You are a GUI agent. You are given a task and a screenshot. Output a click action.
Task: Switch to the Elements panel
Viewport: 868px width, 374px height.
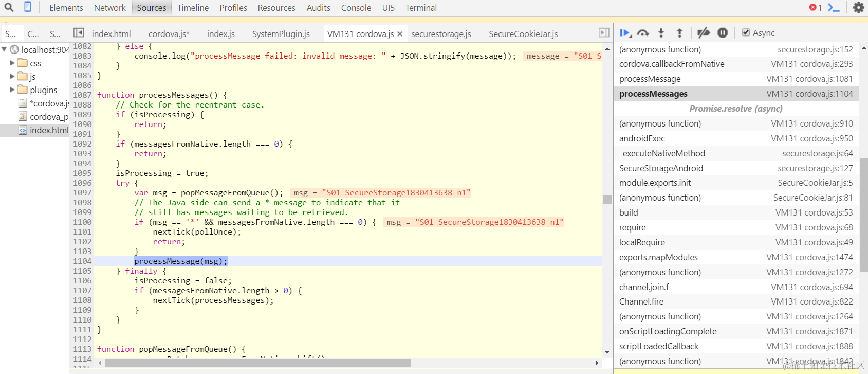[x=66, y=8]
